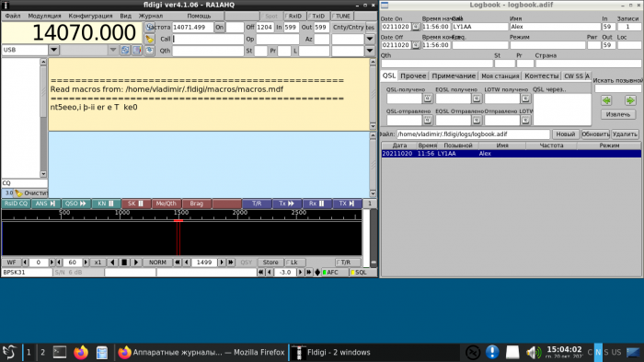644x362 pixels.
Task: Click the Brag macro button
Action: click(x=196, y=204)
